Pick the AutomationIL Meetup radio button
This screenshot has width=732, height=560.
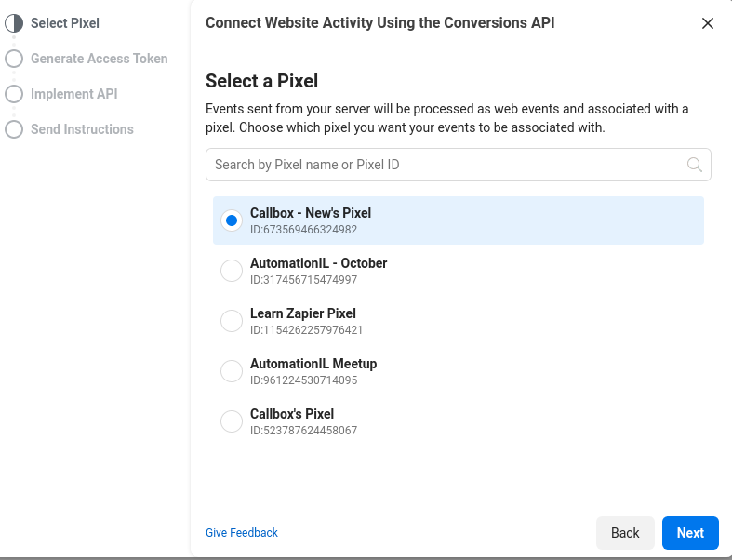pyautogui.click(x=231, y=371)
